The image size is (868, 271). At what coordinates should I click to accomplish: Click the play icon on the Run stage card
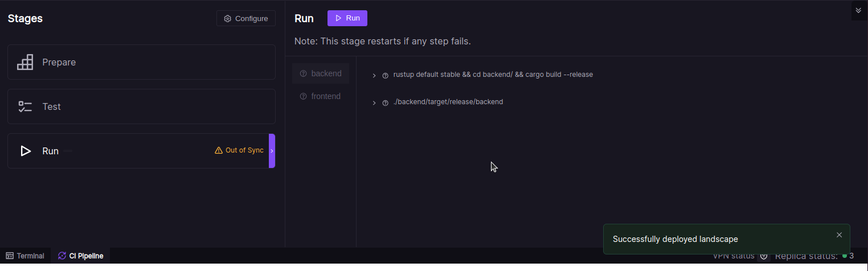pos(25,151)
